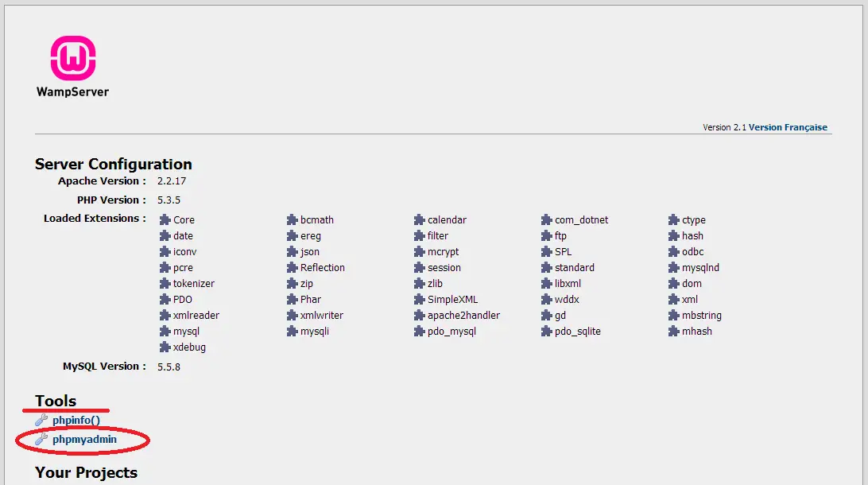Click the puzzle icon next to zlib
This screenshot has width=868, height=485.
tap(420, 284)
